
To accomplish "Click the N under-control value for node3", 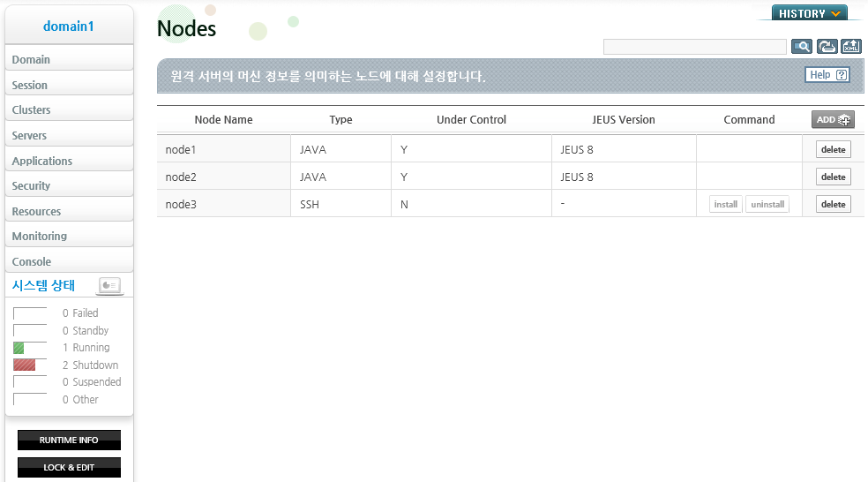I will coord(404,205).
